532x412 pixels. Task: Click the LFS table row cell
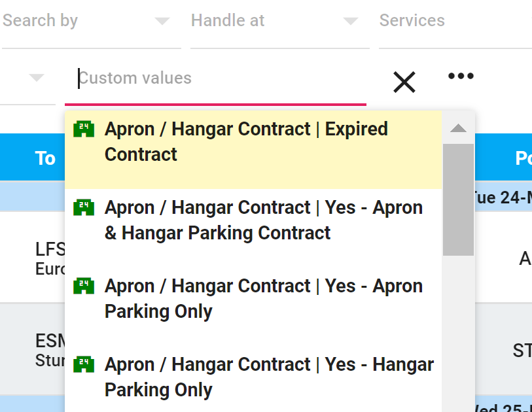49,258
